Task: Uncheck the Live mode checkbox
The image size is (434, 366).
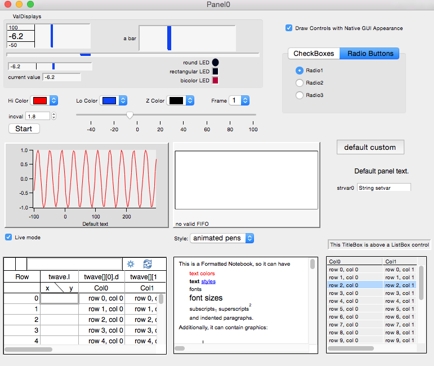Action: pyautogui.click(x=9, y=237)
